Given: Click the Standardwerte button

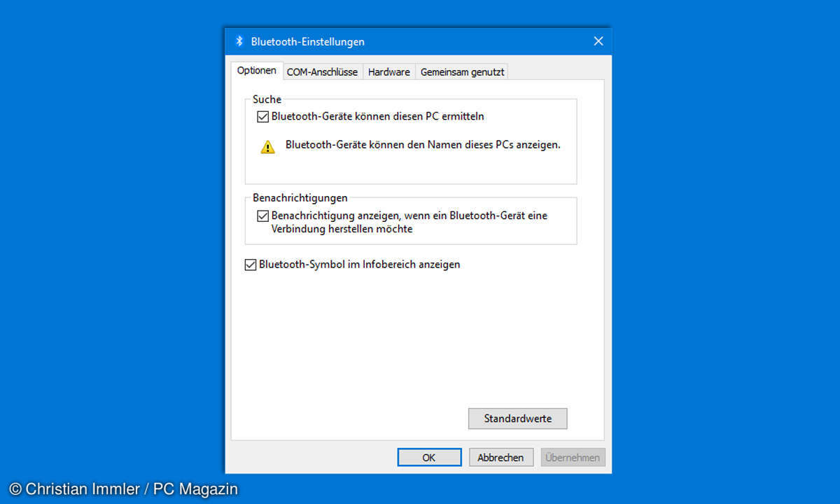Looking at the screenshot, I should tap(518, 419).
